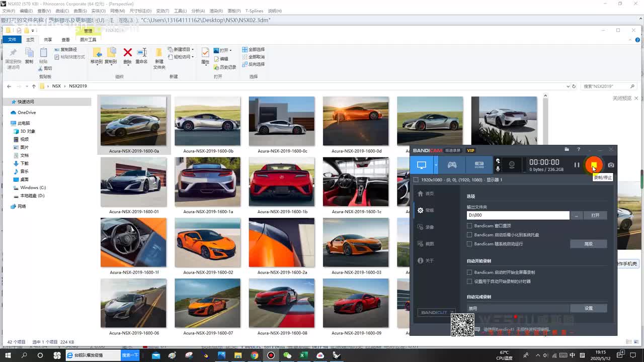Select thumbnail Acura-NSX-2019-1600-1b
644x362 pixels.
click(x=282, y=186)
